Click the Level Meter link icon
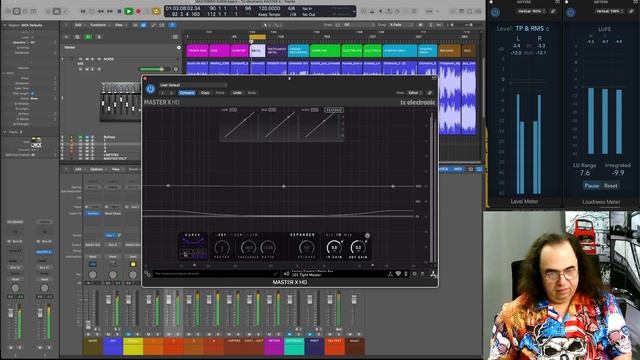The width and height of the screenshot is (640, 360). [x=553, y=11]
